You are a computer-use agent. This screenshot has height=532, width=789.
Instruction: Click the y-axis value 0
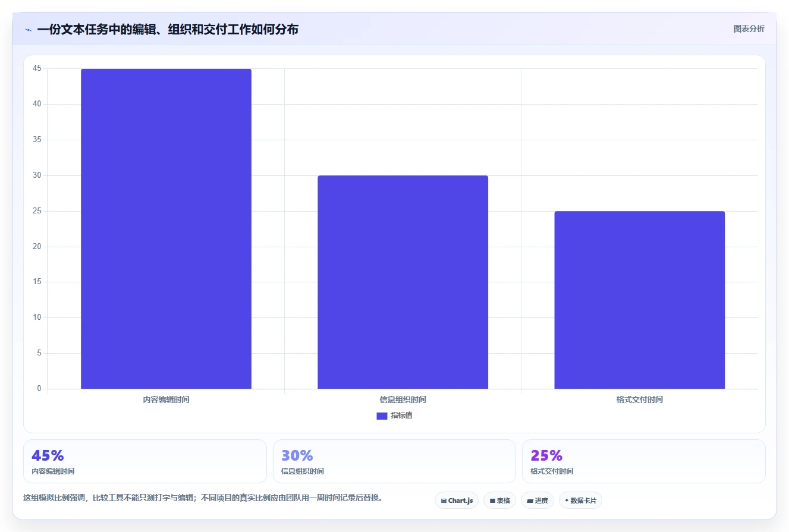(x=39, y=389)
